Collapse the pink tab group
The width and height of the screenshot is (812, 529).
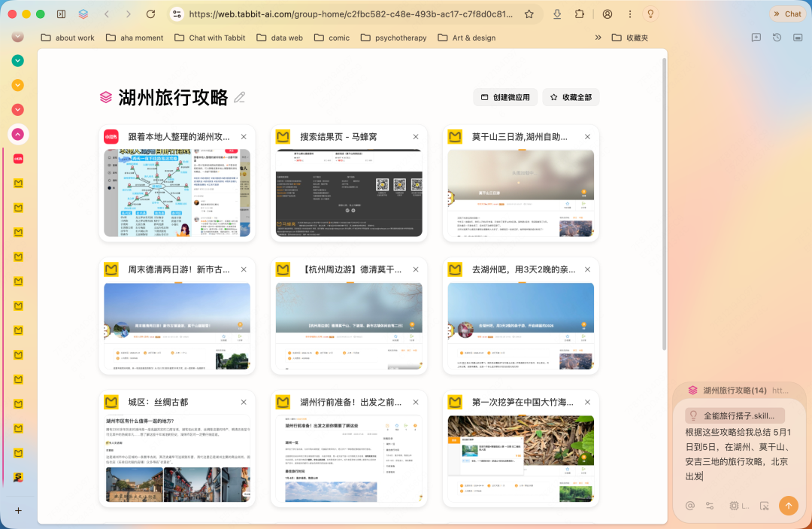coord(17,134)
